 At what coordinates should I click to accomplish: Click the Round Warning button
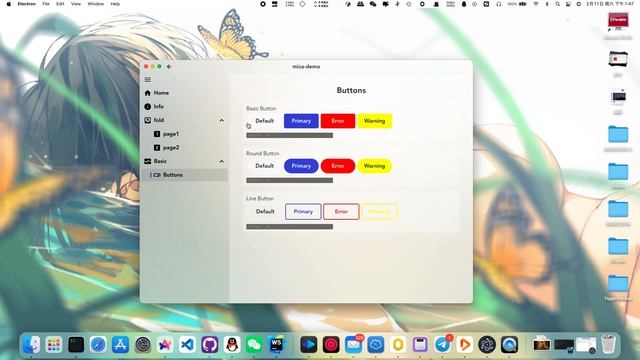point(375,166)
